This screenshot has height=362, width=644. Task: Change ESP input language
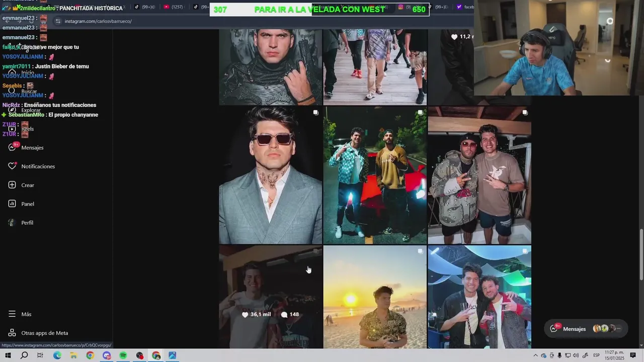(596, 355)
